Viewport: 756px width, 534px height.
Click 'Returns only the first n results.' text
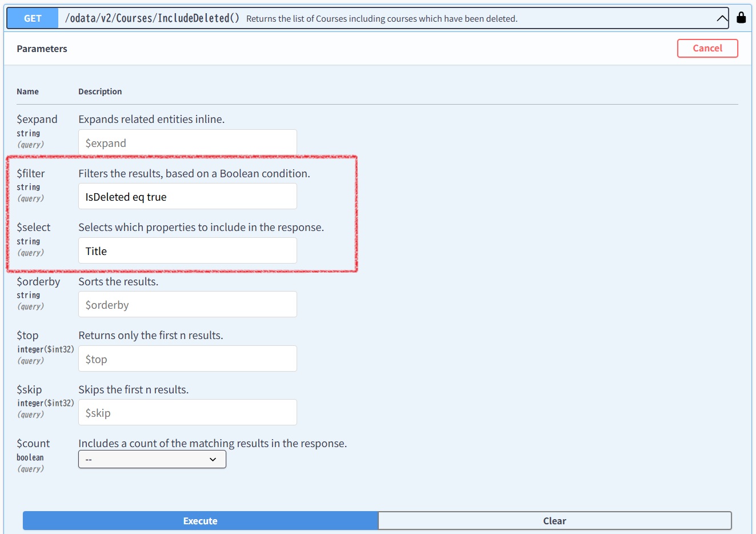pos(151,335)
